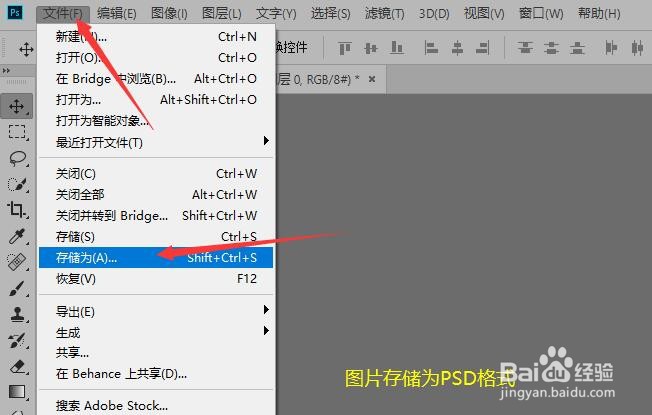The height and width of the screenshot is (415, 652).
Task: Open the 文件(F) menu
Action: 63,14
